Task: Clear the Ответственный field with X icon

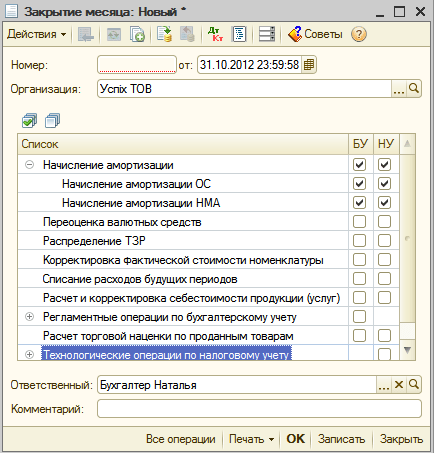Action: coord(399,385)
